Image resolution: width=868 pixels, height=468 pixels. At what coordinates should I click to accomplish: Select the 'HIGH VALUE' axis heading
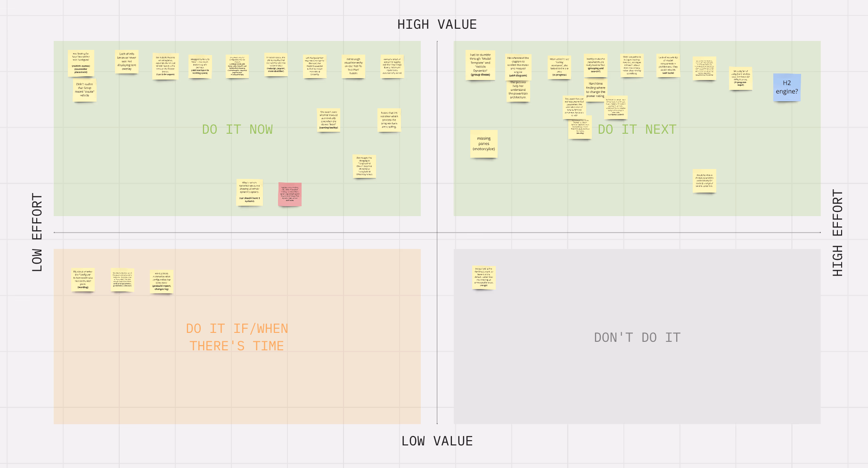click(x=437, y=24)
